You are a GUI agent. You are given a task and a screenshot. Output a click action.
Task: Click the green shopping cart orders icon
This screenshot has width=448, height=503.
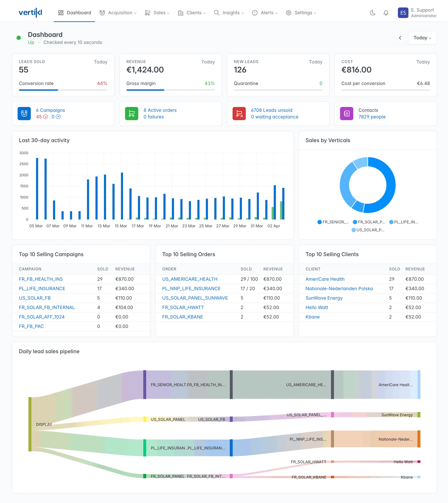[x=131, y=113]
